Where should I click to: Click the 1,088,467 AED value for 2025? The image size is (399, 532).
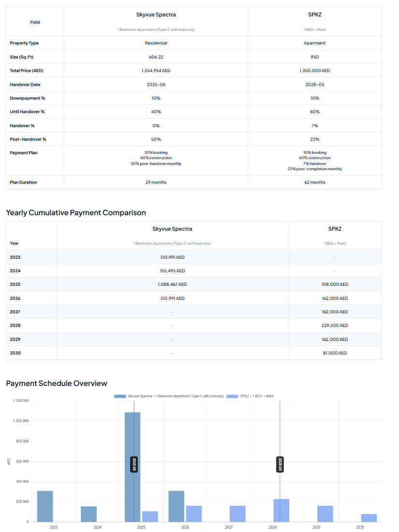pyautogui.click(x=172, y=284)
